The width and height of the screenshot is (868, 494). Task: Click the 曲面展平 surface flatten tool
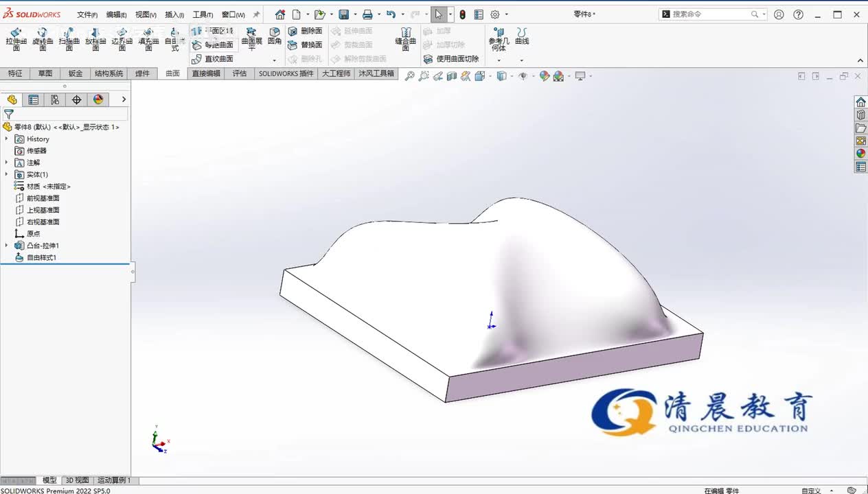(252, 40)
